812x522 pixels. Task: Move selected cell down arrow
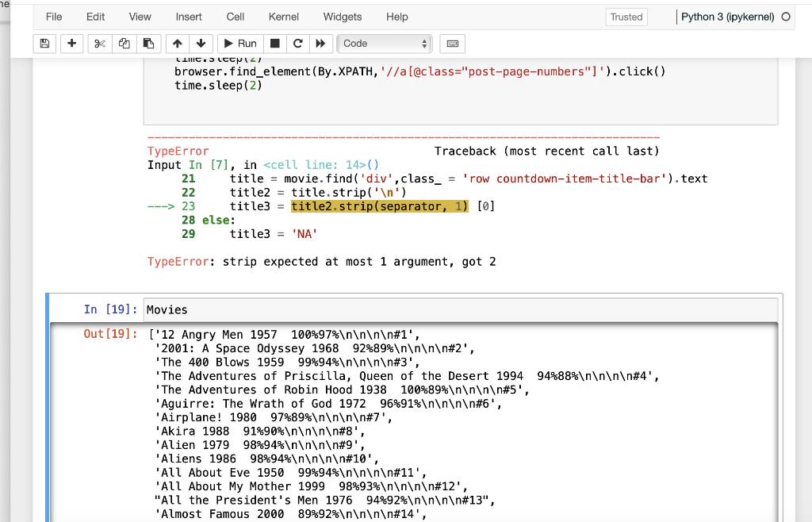point(201,44)
